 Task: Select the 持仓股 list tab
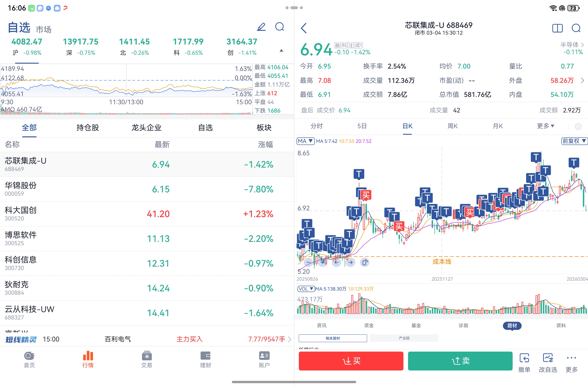point(88,128)
